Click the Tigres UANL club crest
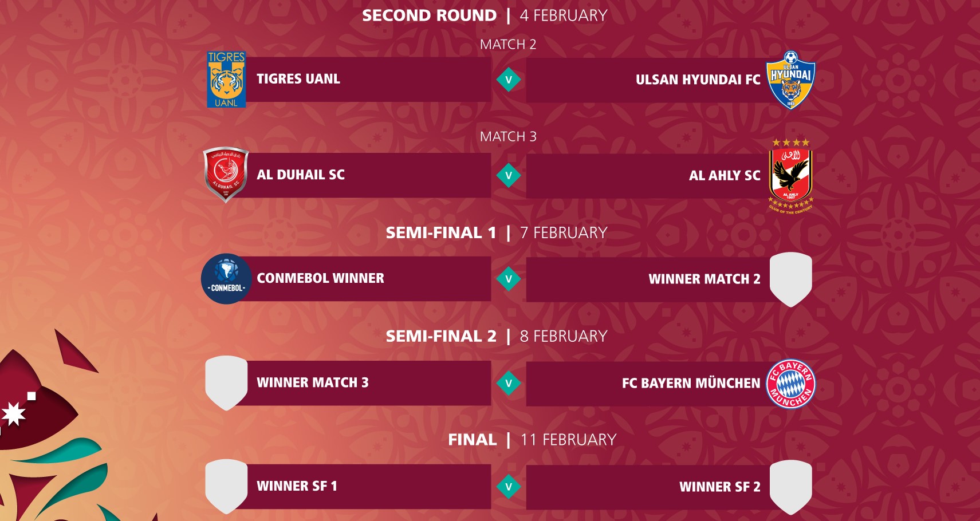The image size is (980, 521). 226,80
